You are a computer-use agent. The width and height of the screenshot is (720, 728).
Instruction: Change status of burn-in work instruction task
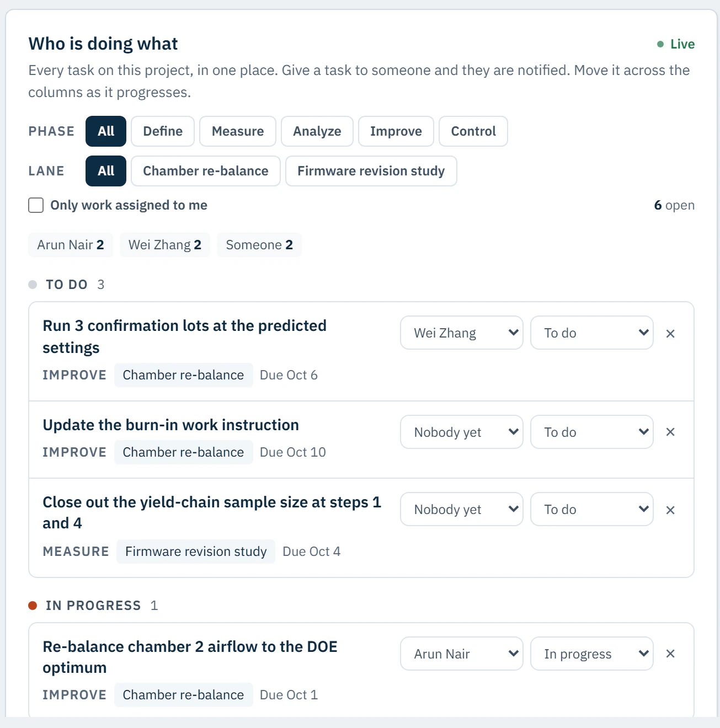[x=592, y=432]
